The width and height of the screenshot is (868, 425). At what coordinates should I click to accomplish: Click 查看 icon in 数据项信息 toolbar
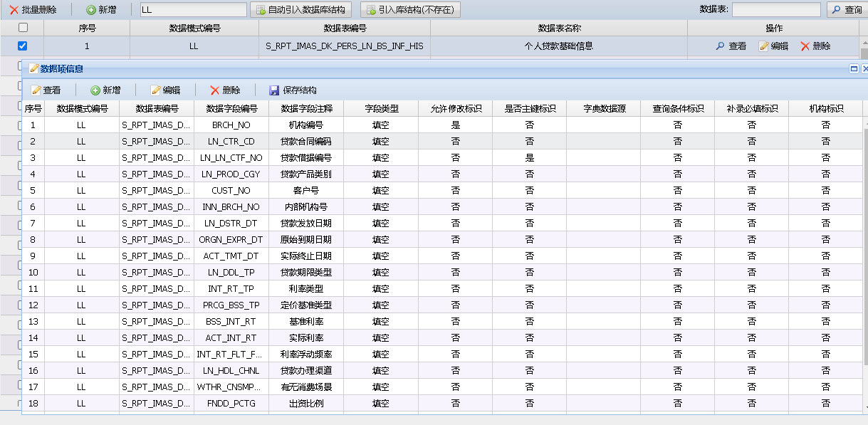(x=36, y=90)
